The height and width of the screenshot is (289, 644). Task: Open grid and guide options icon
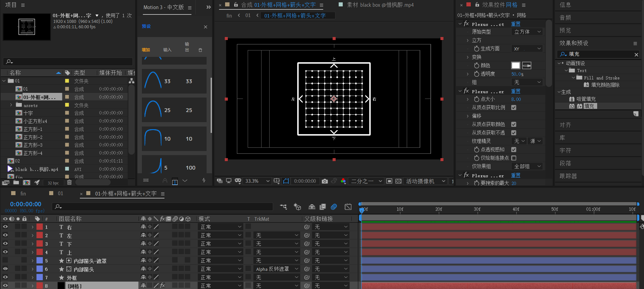[277, 181]
